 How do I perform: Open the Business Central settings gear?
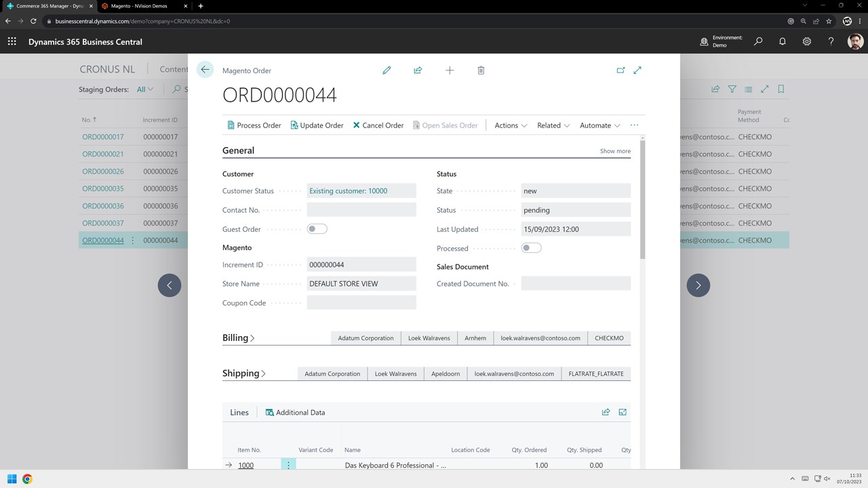807,42
